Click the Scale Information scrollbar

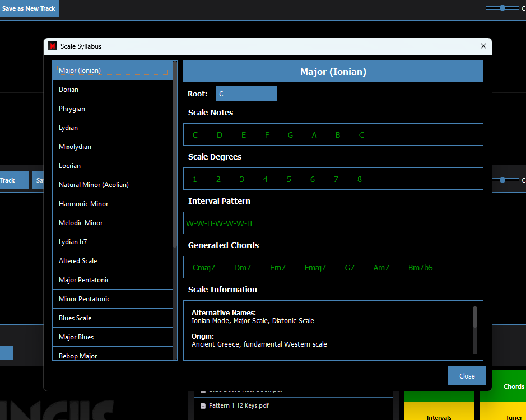point(475,318)
